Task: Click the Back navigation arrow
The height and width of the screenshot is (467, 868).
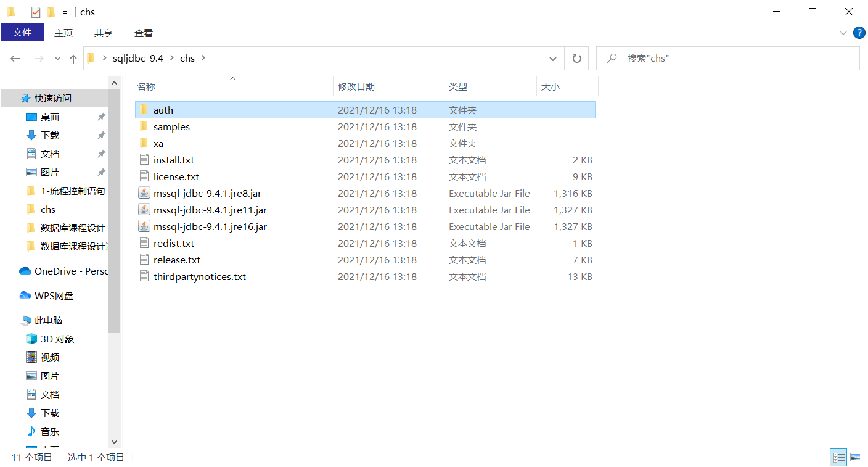Action: tap(15, 59)
